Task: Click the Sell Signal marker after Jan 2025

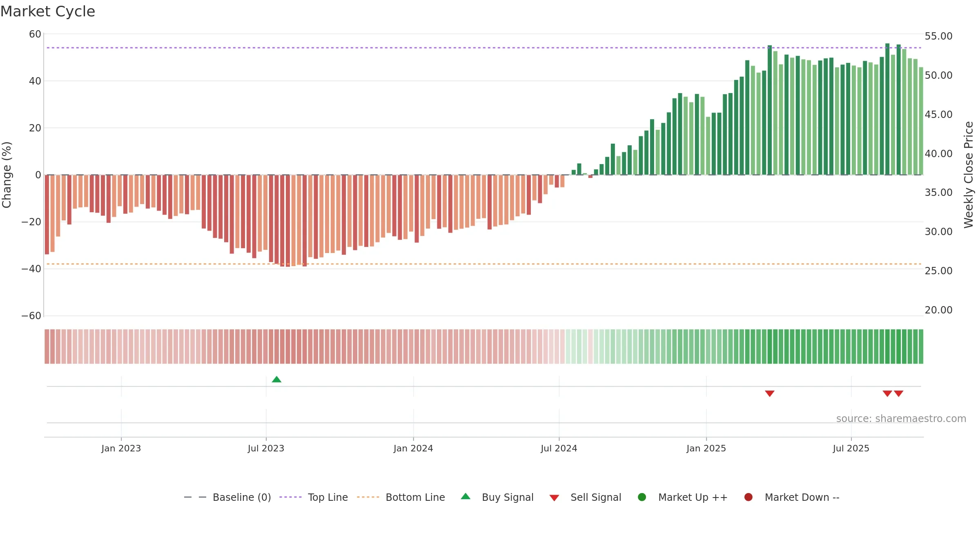Action: [770, 393]
